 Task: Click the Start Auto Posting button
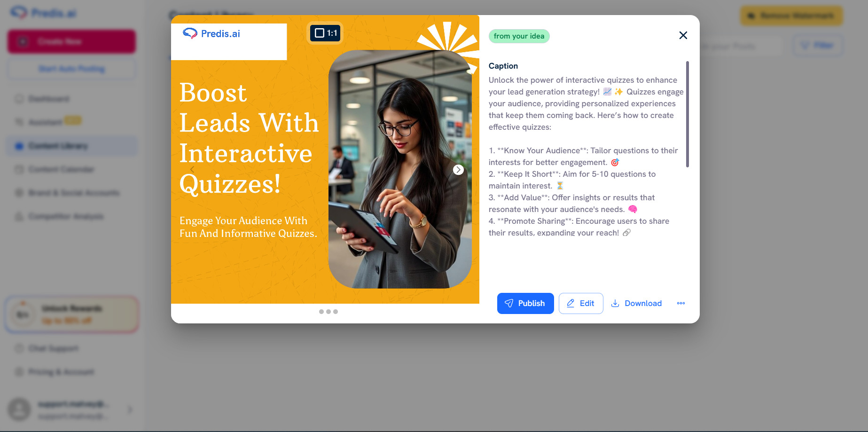click(x=71, y=69)
